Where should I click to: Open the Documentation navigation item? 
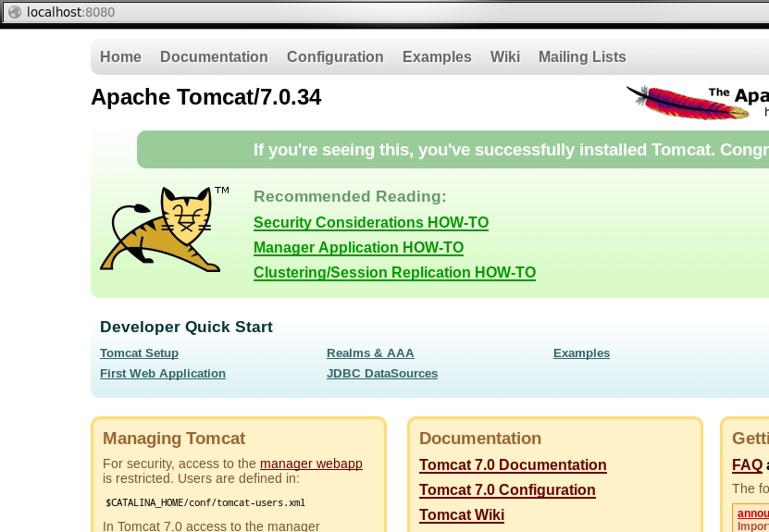214,56
